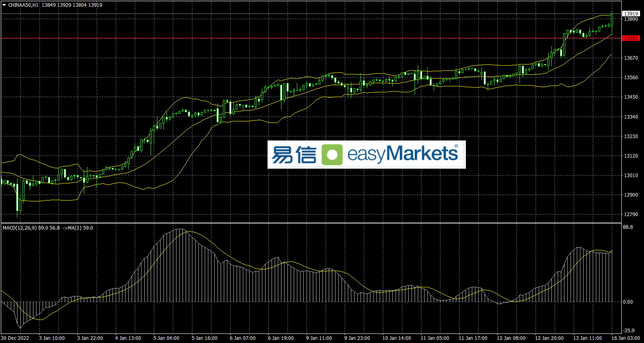The height and width of the screenshot is (343, 644).
Task: Click the 4 Jan 13:00 time label
Action: point(128,338)
